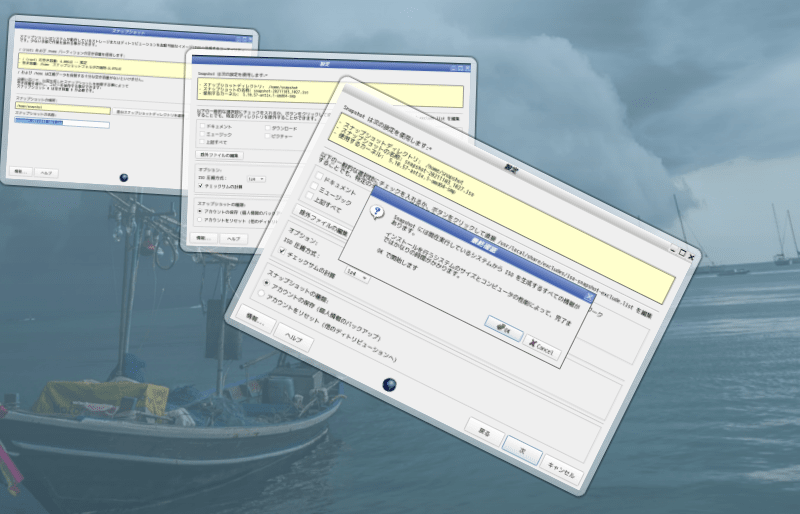
Task: Select アカウントの保存 radio in tilted 設定 window
Action: [x=266, y=283]
